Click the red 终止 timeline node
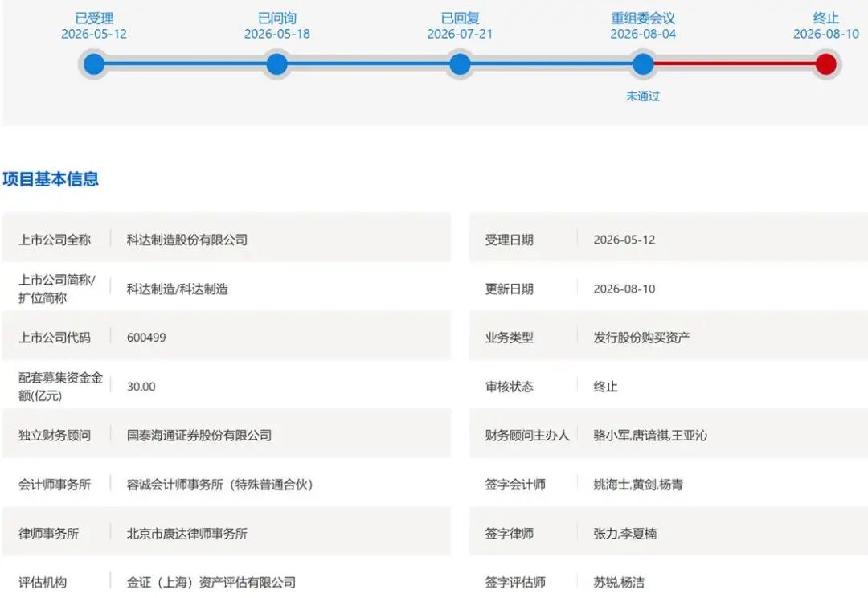Screen dimensions: 868x598 coord(826,64)
